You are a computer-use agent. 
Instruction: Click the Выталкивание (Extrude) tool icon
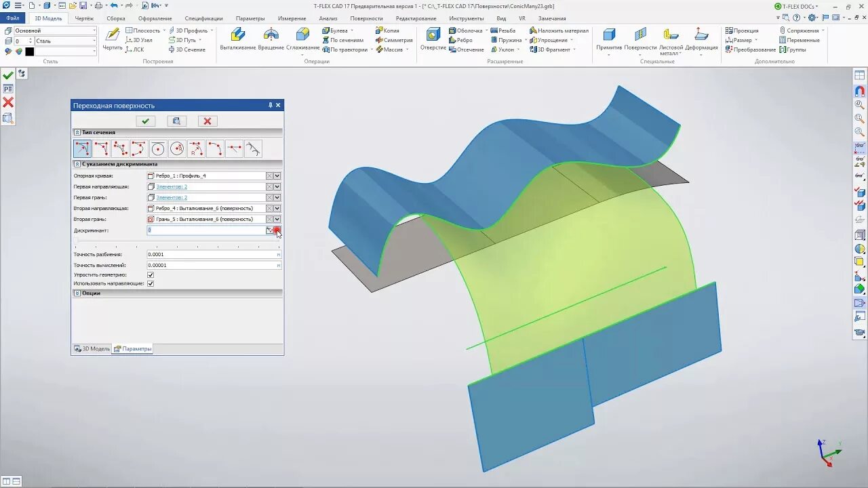(x=237, y=35)
